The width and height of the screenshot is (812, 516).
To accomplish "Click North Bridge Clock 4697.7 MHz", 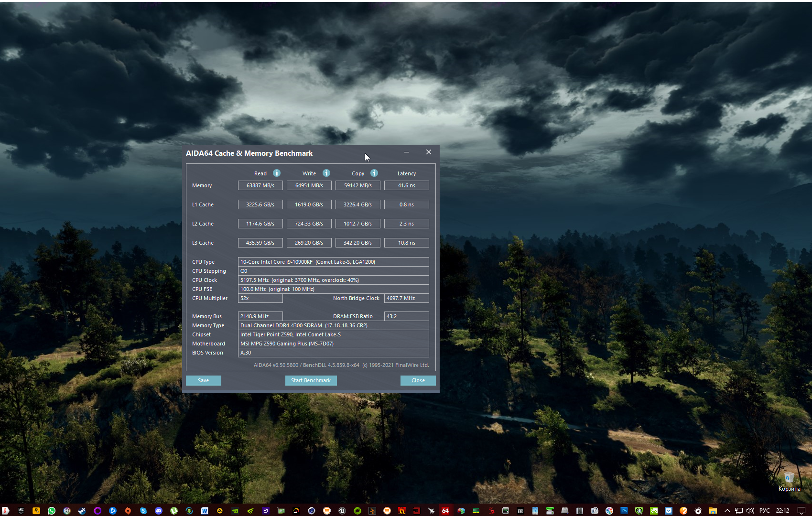I will [x=407, y=298].
